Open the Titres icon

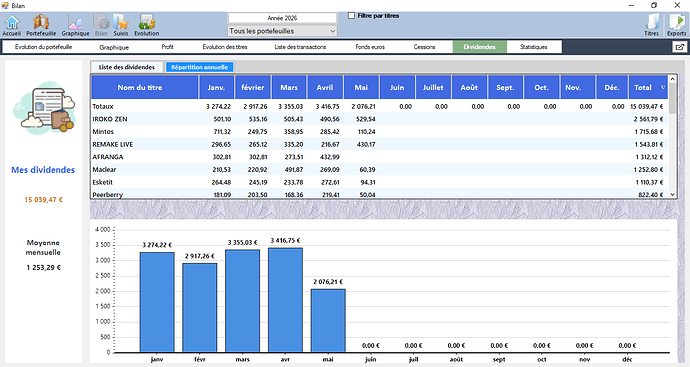click(x=651, y=25)
